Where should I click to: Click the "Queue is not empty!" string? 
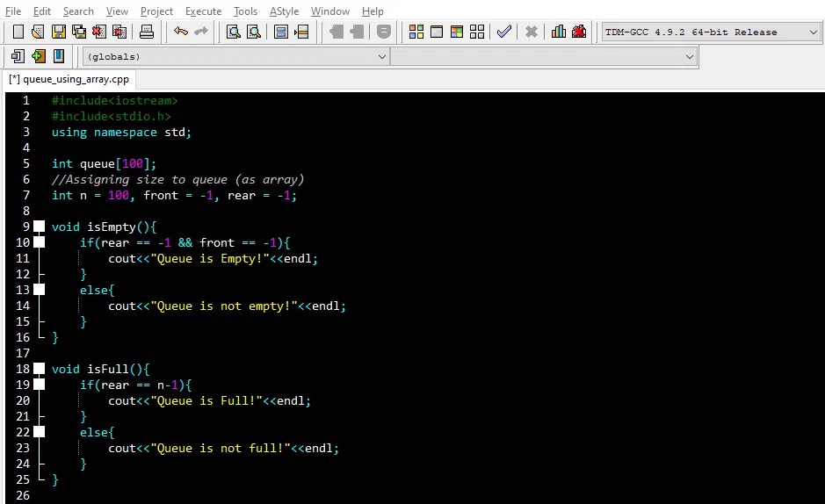(x=224, y=306)
